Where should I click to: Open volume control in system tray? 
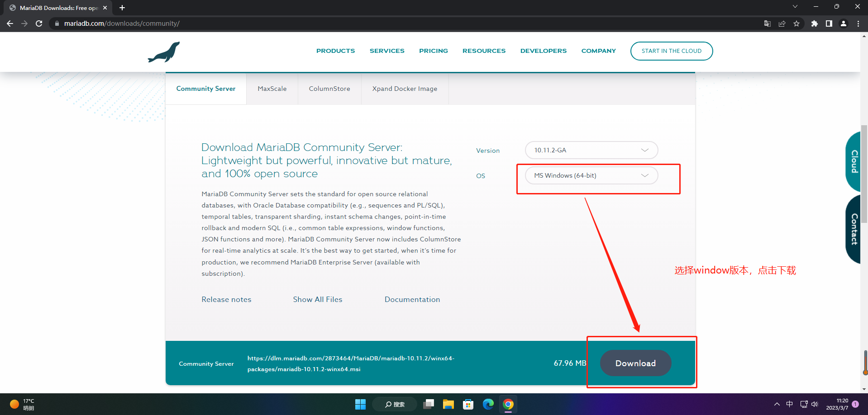point(815,404)
